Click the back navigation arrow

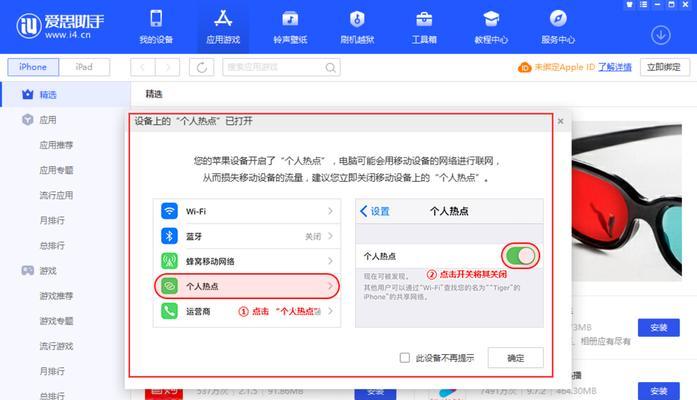143,68
